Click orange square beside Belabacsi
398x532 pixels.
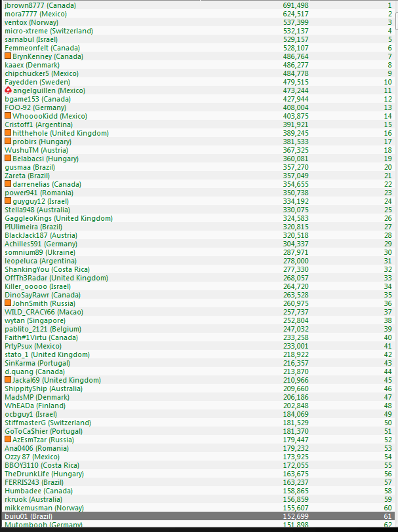tap(8, 158)
